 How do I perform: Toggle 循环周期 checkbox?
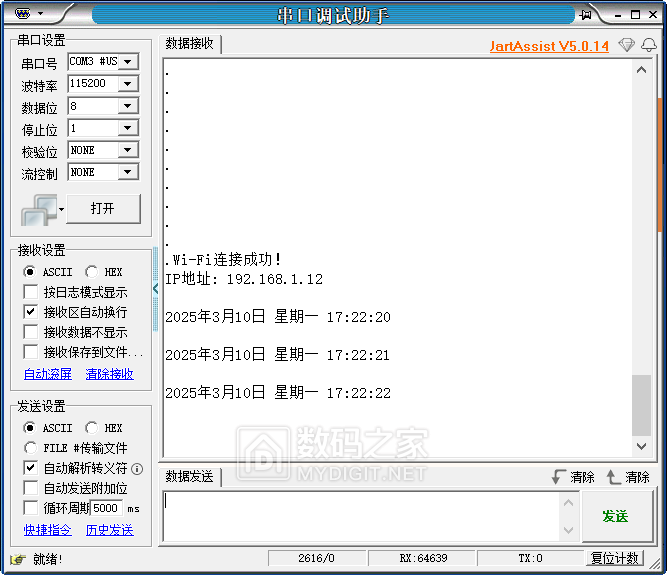pyautogui.click(x=31, y=508)
